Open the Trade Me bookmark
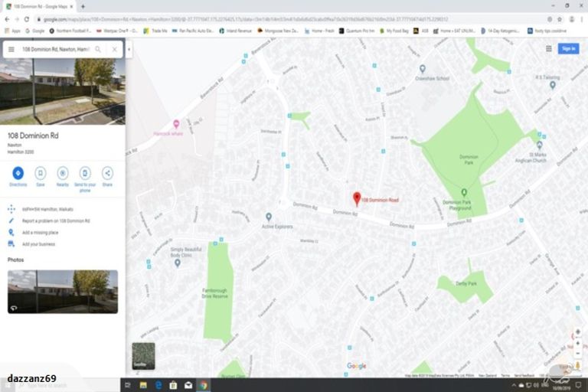Image resolution: width=588 pixels, height=392 pixels. click(158, 31)
